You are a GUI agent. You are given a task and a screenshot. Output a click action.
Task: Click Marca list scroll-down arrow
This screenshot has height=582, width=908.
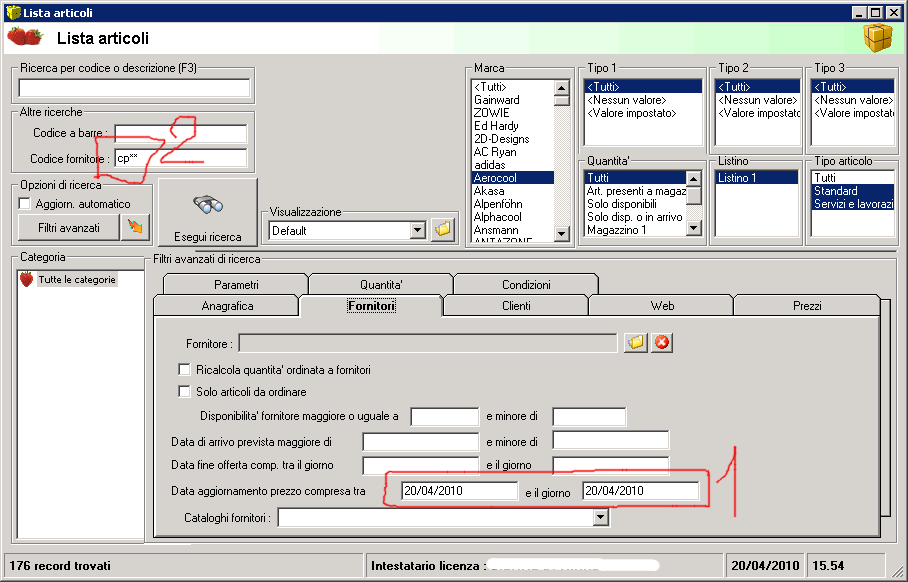(x=561, y=233)
